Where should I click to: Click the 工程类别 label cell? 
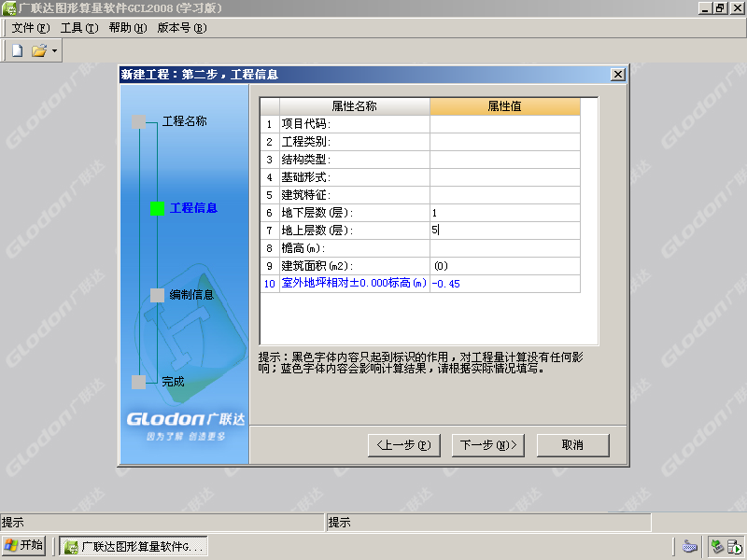click(355, 142)
